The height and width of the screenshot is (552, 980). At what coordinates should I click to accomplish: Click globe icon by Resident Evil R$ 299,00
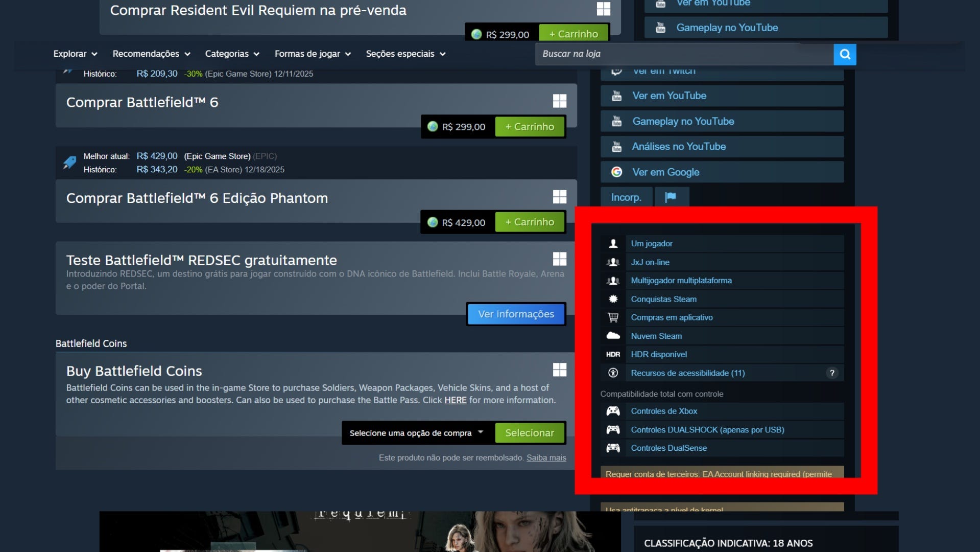tap(476, 34)
